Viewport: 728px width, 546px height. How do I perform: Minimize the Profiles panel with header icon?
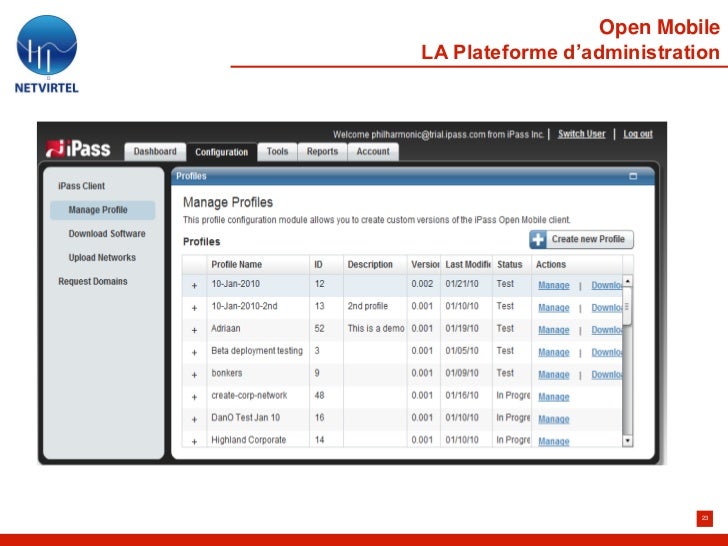633,176
